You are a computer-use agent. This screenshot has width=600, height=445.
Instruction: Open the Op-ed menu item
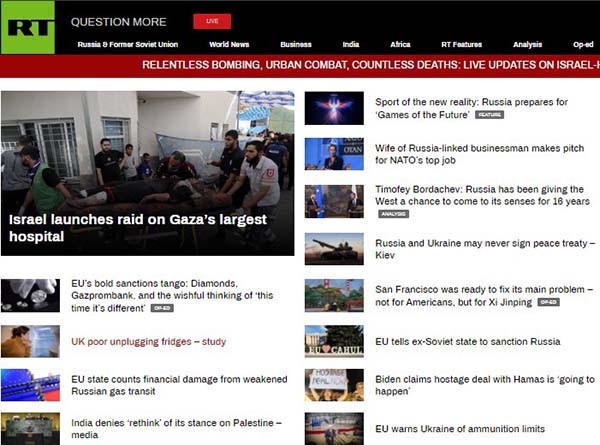tap(583, 44)
